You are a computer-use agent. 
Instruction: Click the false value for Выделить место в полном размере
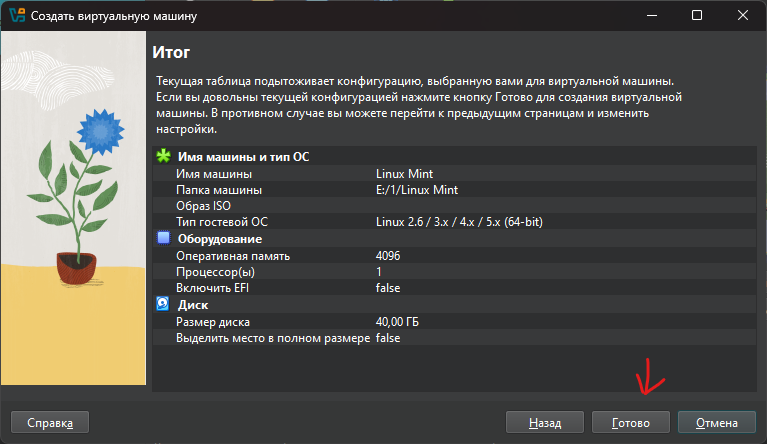point(388,338)
